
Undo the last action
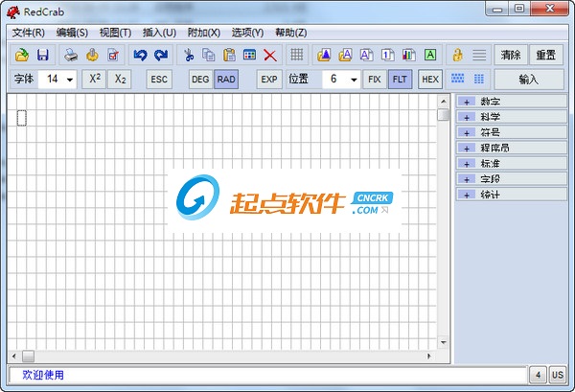140,55
